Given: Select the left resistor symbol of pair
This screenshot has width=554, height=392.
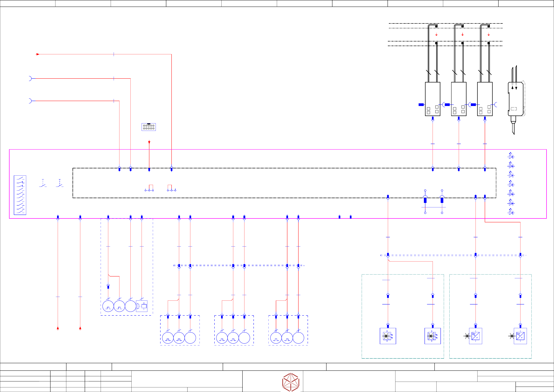Looking at the screenshot, I should pyautogui.click(x=425, y=200).
